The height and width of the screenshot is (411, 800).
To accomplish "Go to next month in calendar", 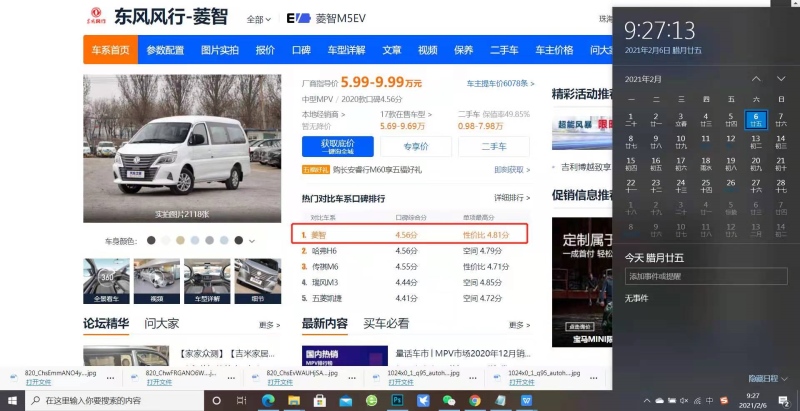I will click(x=781, y=79).
